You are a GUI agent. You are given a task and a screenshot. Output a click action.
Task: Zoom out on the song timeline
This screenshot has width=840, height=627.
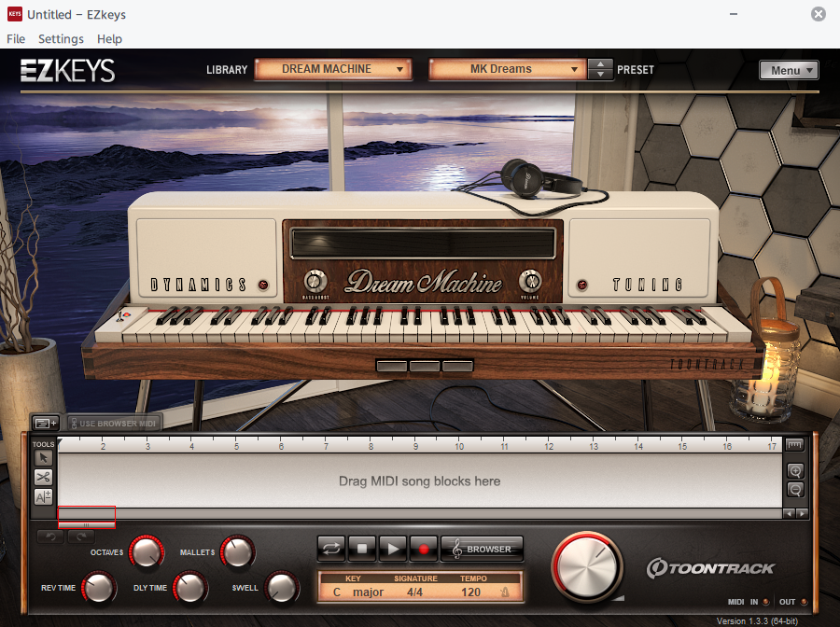pos(795,490)
